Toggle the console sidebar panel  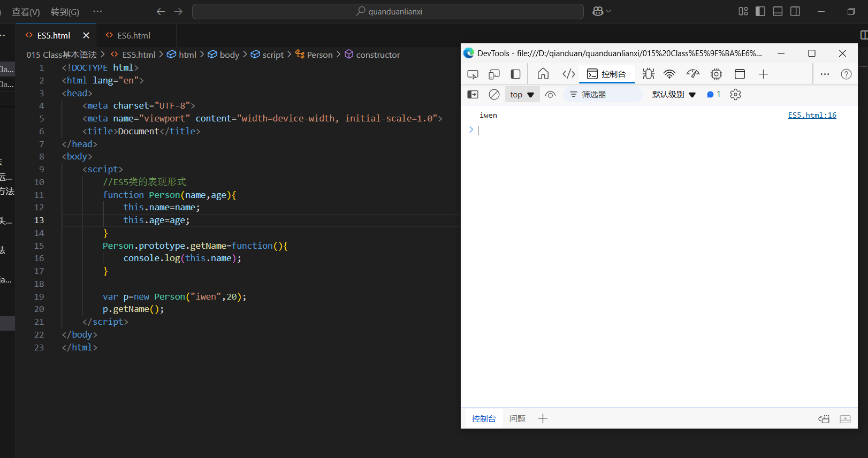473,94
